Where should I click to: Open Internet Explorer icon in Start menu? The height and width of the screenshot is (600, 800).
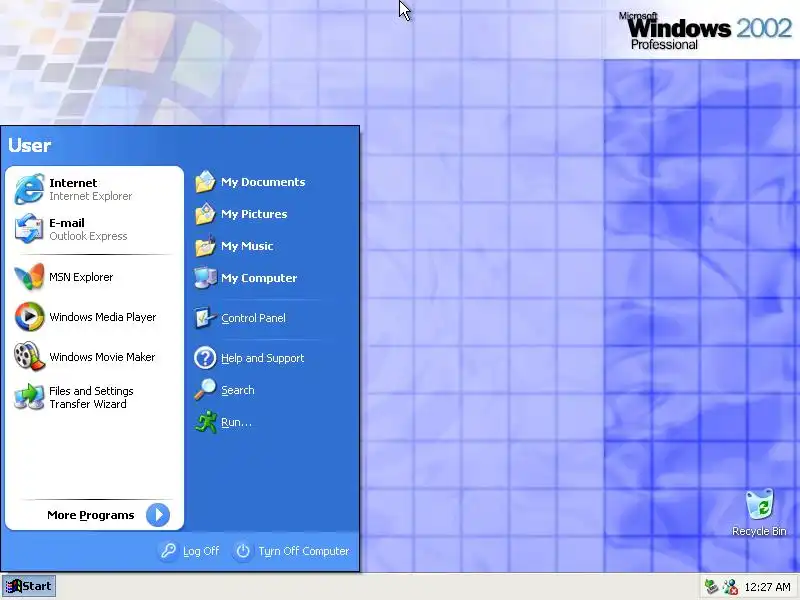[29, 189]
